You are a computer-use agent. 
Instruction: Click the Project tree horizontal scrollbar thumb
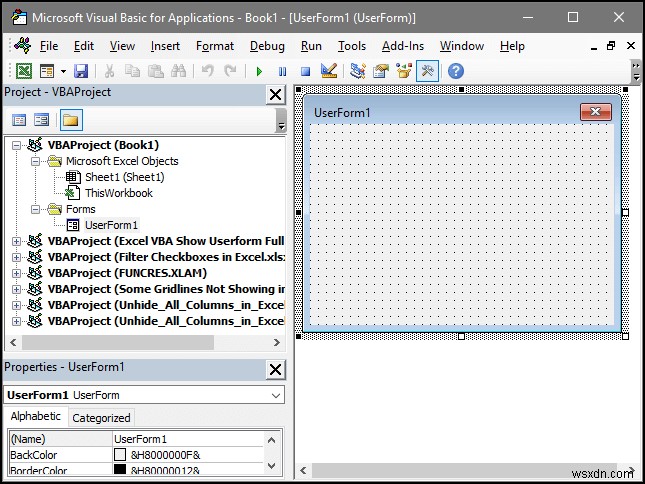click(118, 342)
